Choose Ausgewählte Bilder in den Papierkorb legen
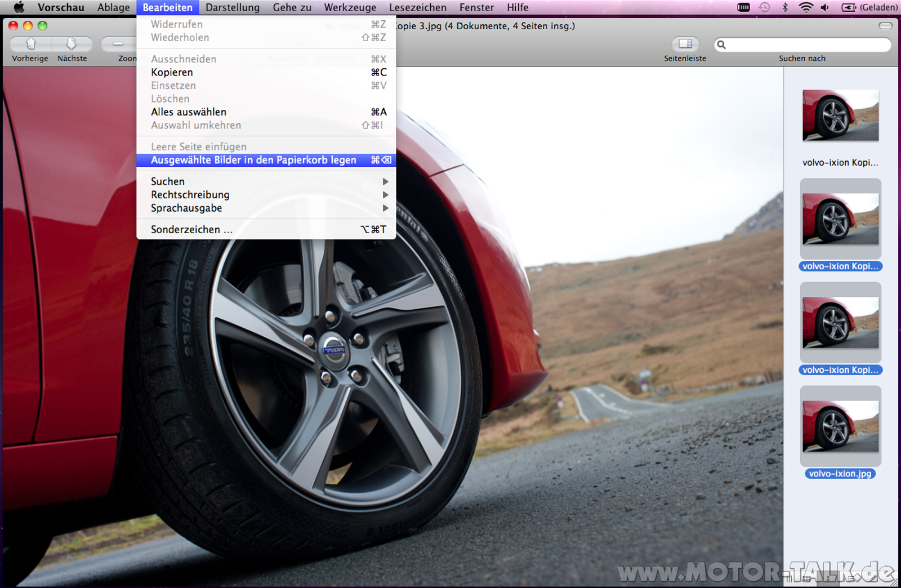The height and width of the screenshot is (588, 901). click(253, 160)
